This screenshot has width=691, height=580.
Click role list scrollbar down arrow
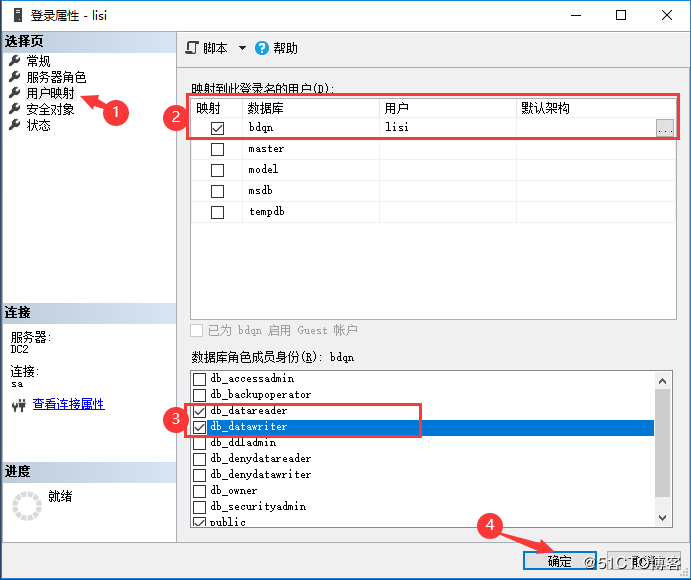(x=662, y=518)
